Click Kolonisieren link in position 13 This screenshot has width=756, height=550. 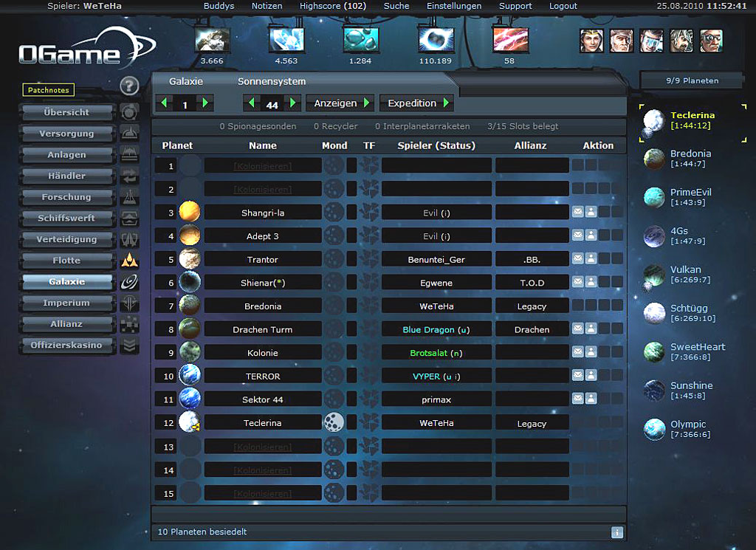pyautogui.click(x=263, y=447)
